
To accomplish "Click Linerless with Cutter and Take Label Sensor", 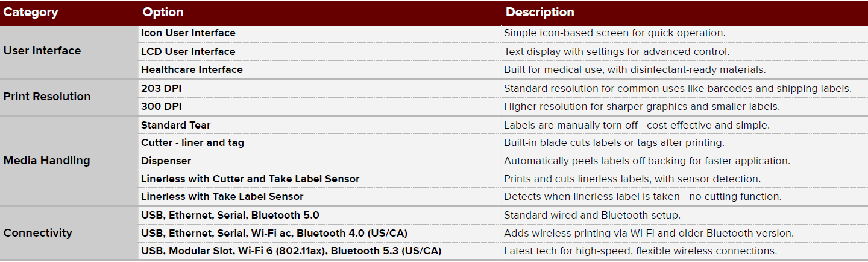I will [x=250, y=179].
